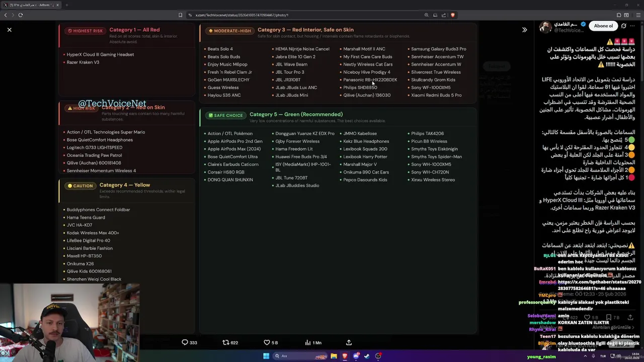Close the current browser tab
This screenshot has width=644, height=362.
coord(57,5)
